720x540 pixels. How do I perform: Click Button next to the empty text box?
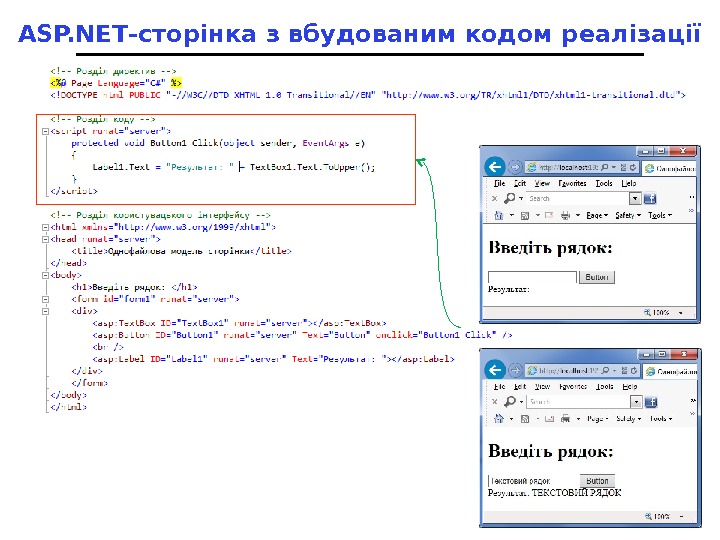[x=596, y=277]
